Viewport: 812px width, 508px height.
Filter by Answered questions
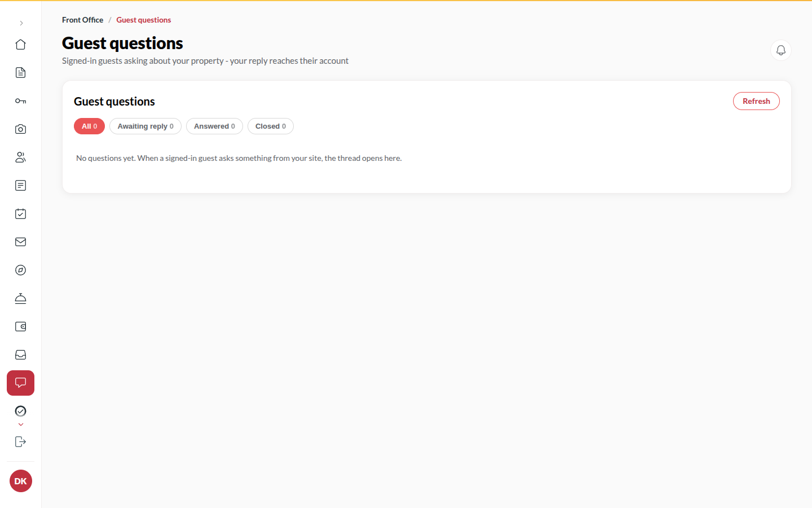[214, 126]
